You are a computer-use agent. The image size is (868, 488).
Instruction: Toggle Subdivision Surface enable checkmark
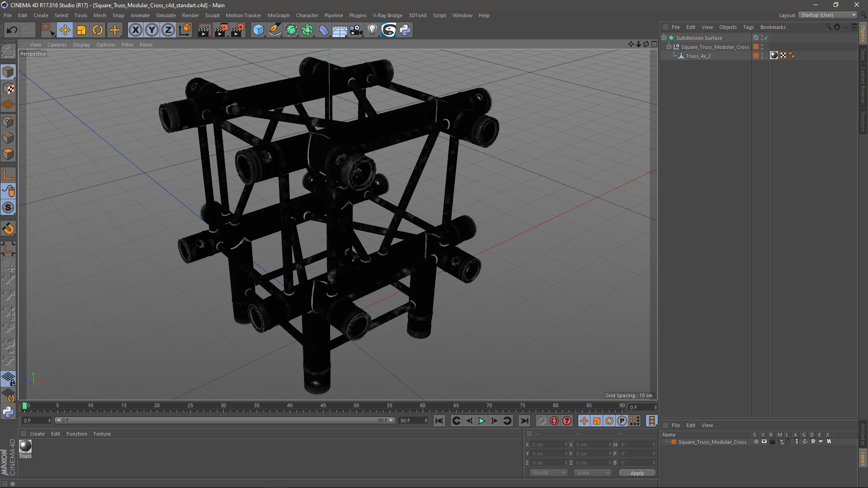(766, 38)
